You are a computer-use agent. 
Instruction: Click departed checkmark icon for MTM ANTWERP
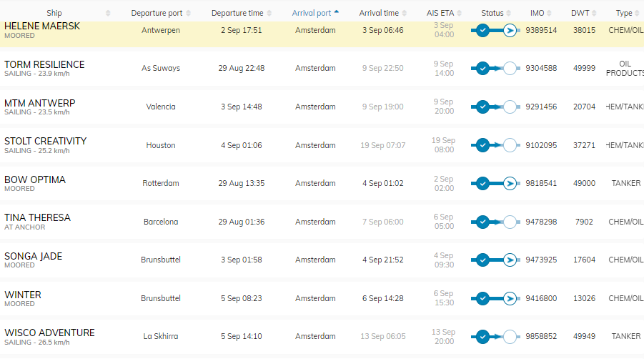(x=482, y=107)
